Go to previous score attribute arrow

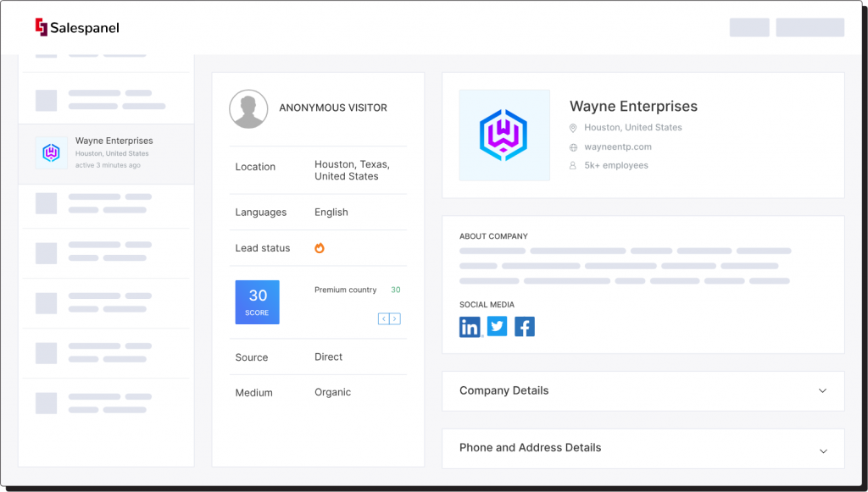pos(384,319)
